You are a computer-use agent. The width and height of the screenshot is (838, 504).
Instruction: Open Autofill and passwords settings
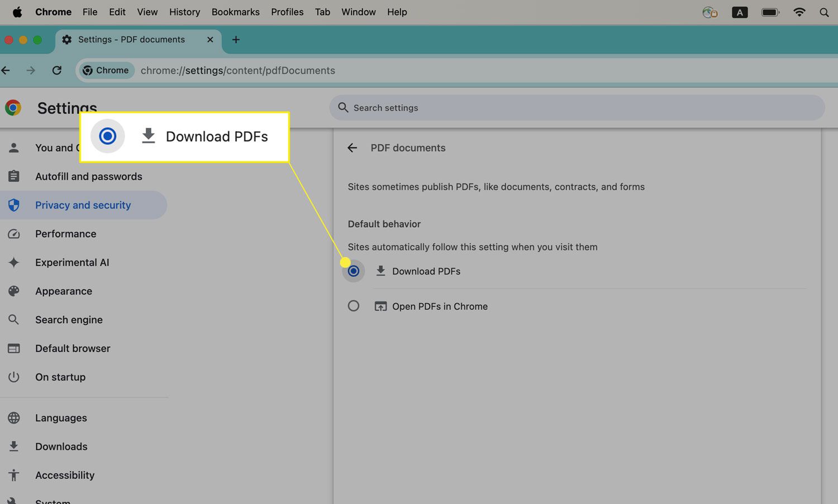coord(88,176)
